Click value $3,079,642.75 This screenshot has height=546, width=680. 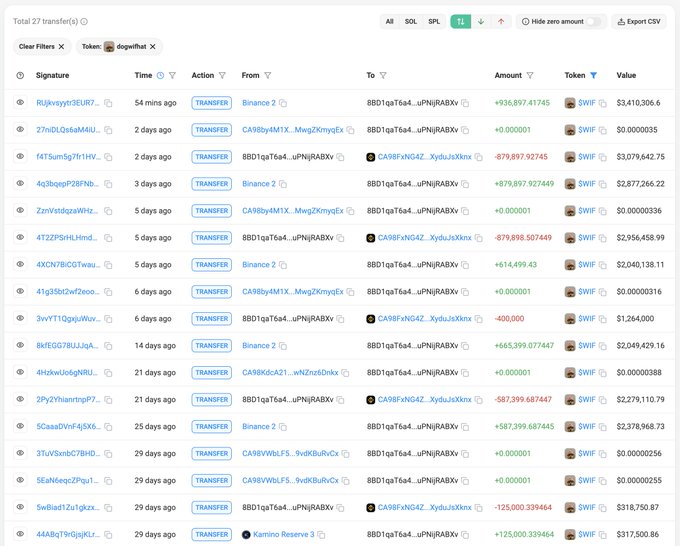[x=641, y=157]
